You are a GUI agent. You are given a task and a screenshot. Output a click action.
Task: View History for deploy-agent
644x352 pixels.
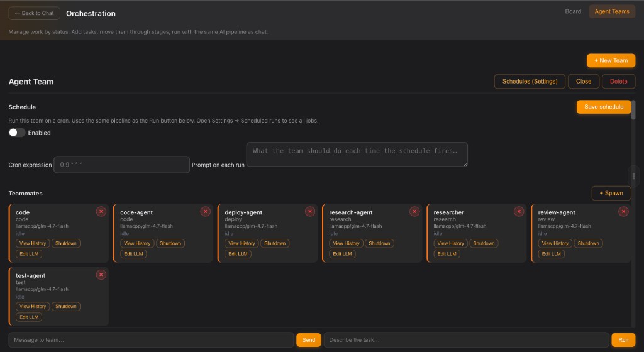tap(241, 243)
